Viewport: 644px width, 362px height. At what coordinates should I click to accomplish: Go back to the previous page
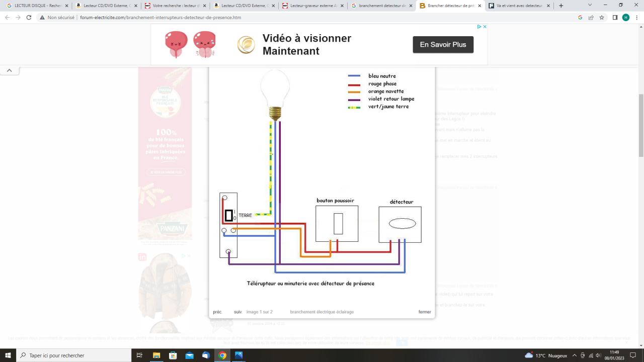click(x=7, y=17)
